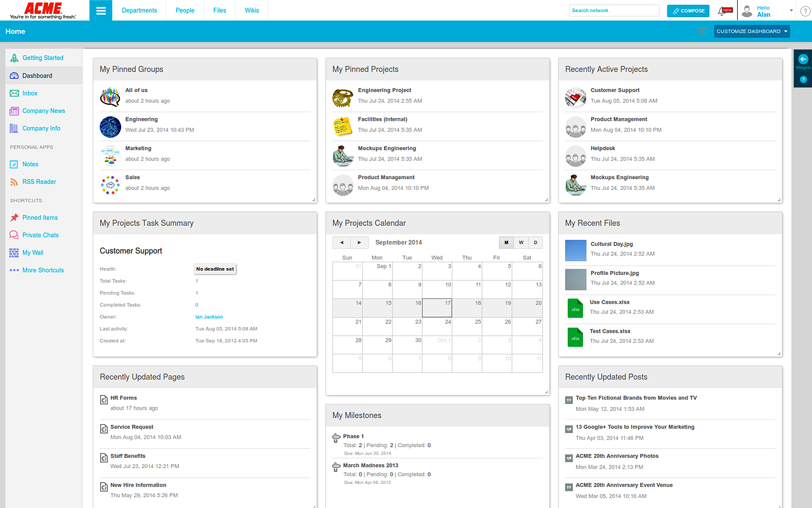Open the Departments menu

(x=139, y=10)
